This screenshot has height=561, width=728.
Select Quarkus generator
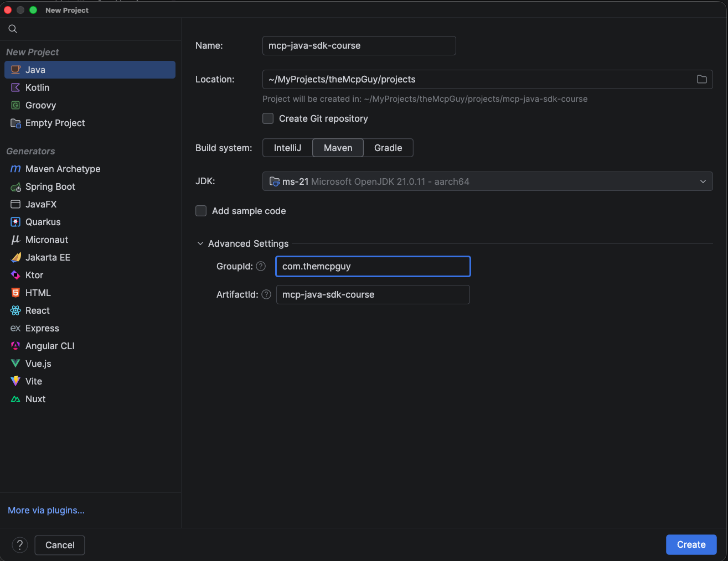90,222
